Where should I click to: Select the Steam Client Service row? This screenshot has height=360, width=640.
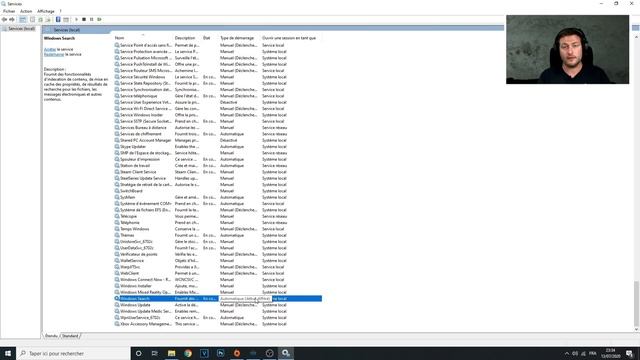[x=218, y=172]
